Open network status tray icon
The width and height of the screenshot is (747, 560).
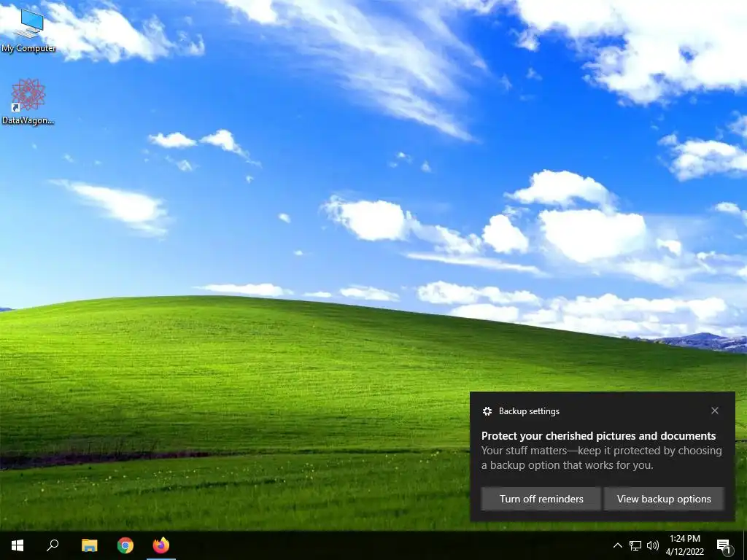click(x=635, y=545)
